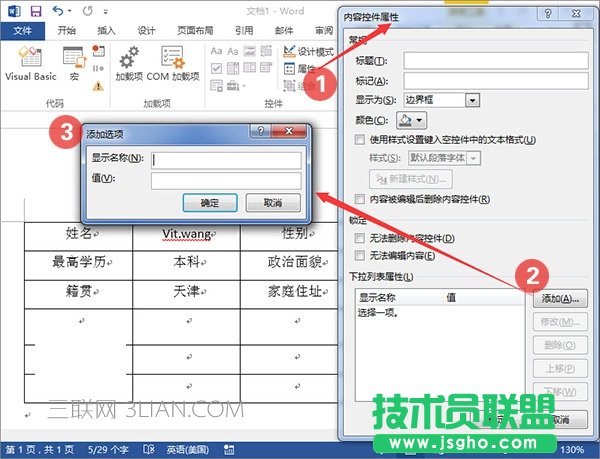Focus the 值(V) input field

(226, 181)
